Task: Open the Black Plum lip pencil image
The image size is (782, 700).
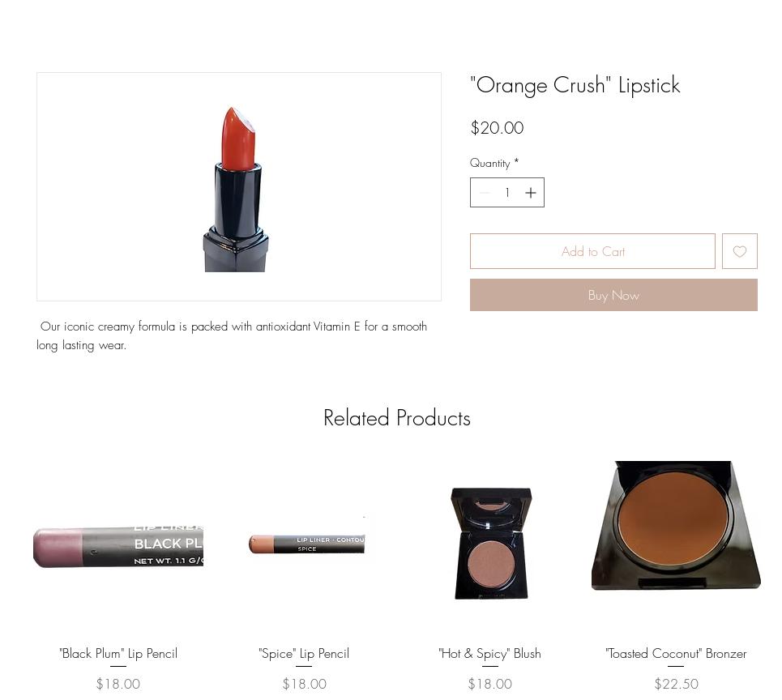Action: (118, 546)
